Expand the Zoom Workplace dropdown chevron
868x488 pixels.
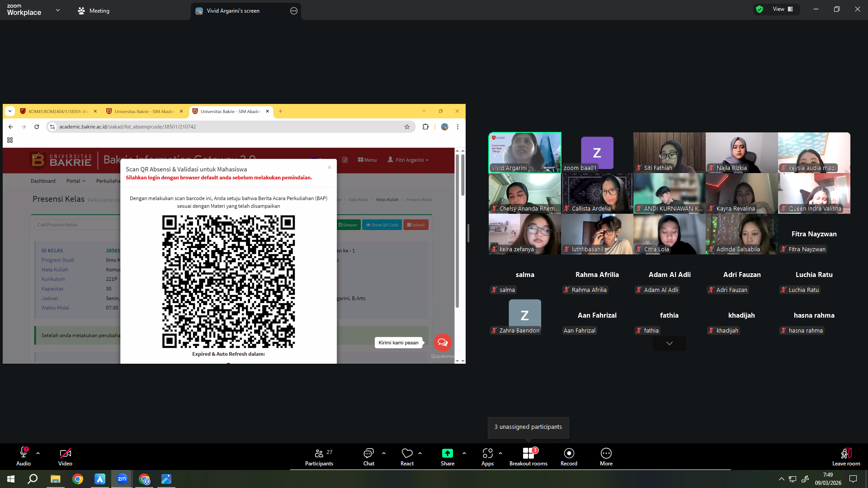[x=57, y=10]
